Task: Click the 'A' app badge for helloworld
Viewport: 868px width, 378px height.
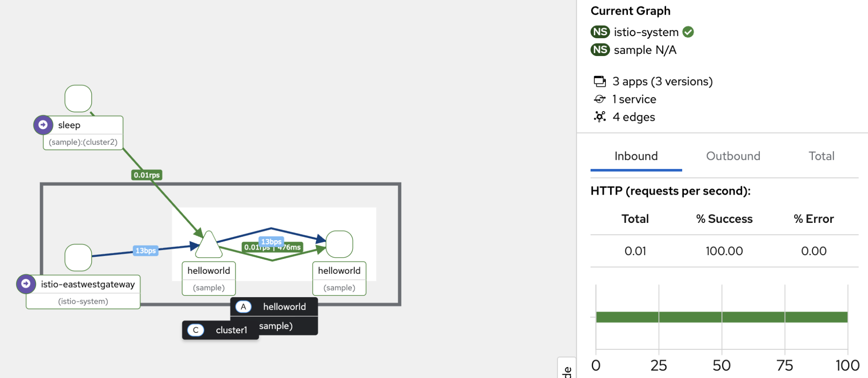Action: tap(243, 307)
